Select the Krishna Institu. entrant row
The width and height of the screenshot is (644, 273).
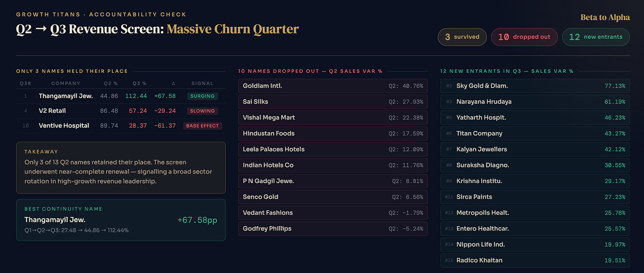(x=535, y=181)
